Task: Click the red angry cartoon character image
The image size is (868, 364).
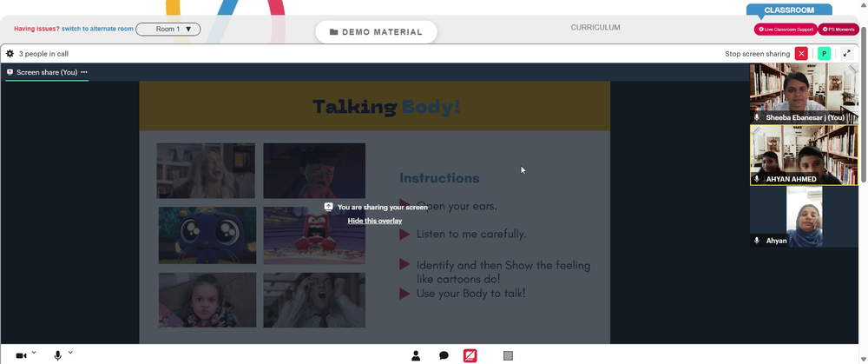Action: coord(314,235)
